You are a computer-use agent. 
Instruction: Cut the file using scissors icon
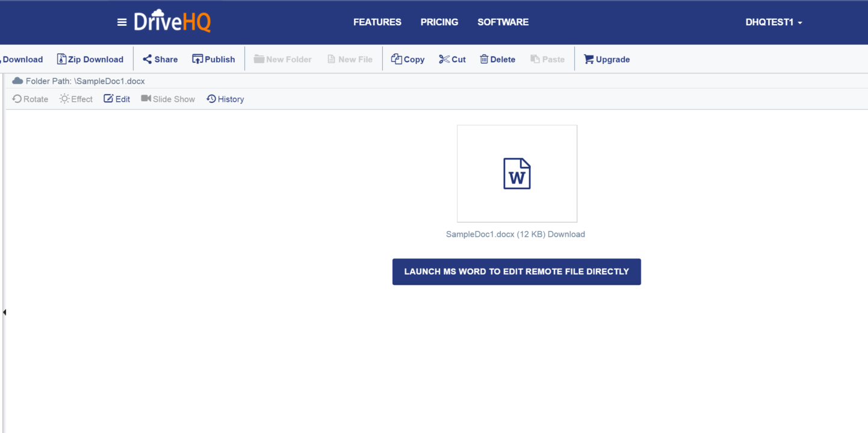[444, 59]
